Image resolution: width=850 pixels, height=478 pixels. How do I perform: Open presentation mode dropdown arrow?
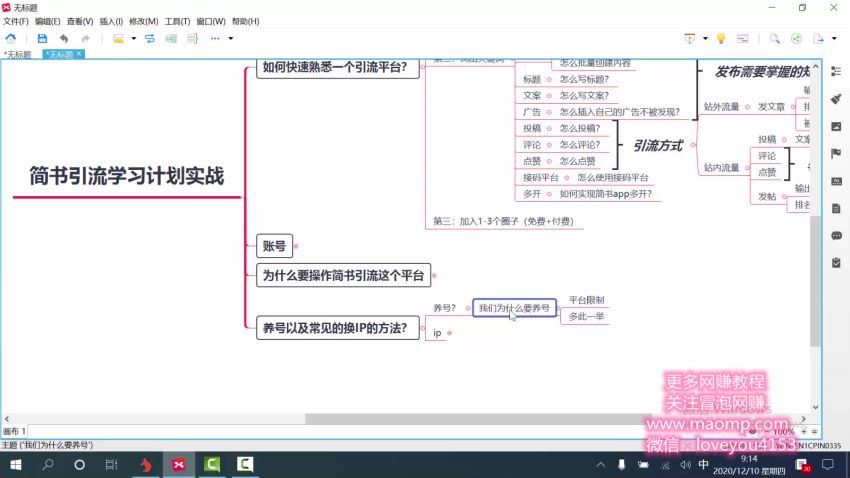pyautogui.click(x=705, y=38)
